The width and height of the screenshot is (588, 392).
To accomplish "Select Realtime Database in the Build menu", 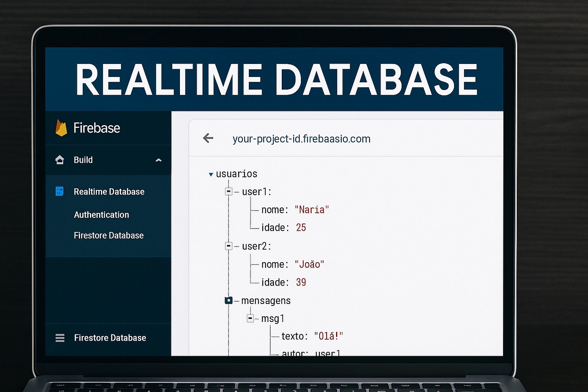I will pyautogui.click(x=109, y=191).
